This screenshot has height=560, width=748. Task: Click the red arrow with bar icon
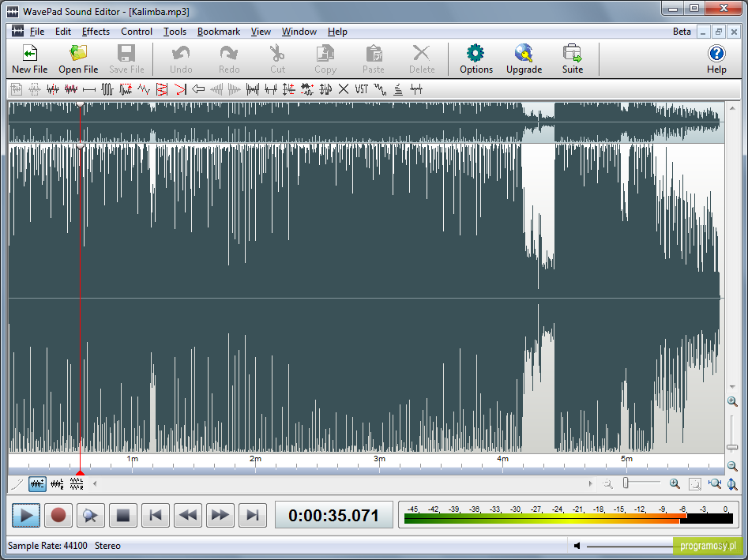pos(180,89)
